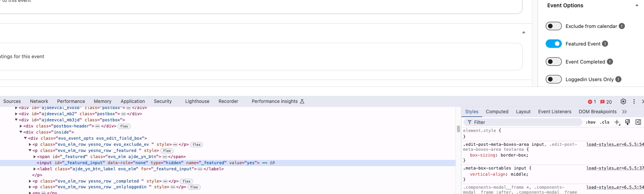Open load-styles link for box-sizing rule
The height and width of the screenshot is (194, 644).
tap(615, 145)
